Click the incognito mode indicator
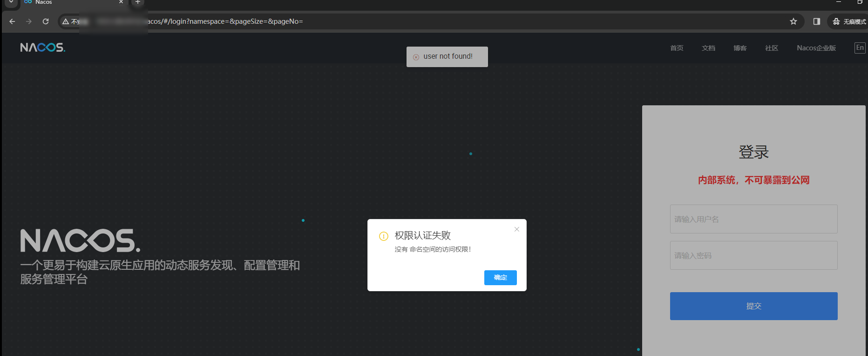 849,21
